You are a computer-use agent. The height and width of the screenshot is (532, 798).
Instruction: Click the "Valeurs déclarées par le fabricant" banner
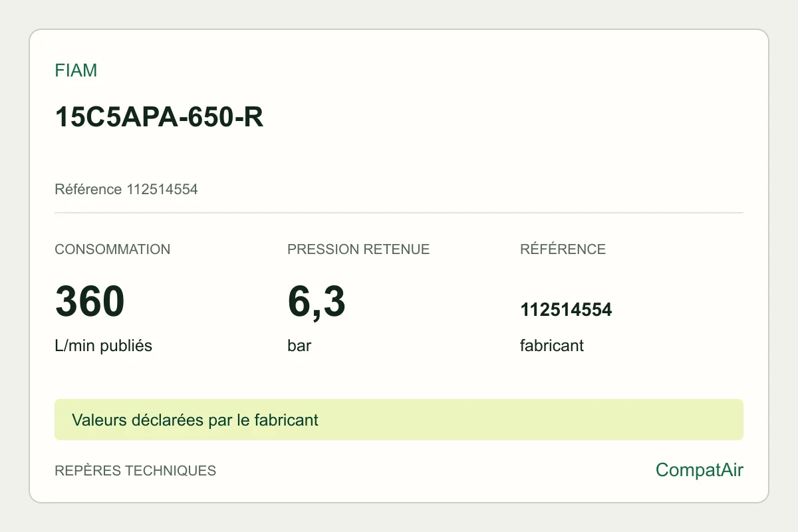tap(399, 420)
